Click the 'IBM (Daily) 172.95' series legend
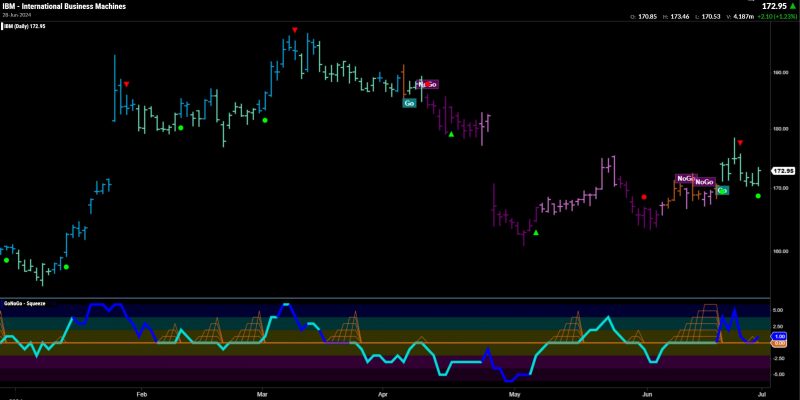The height and width of the screenshot is (400, 800). (24, 26)
